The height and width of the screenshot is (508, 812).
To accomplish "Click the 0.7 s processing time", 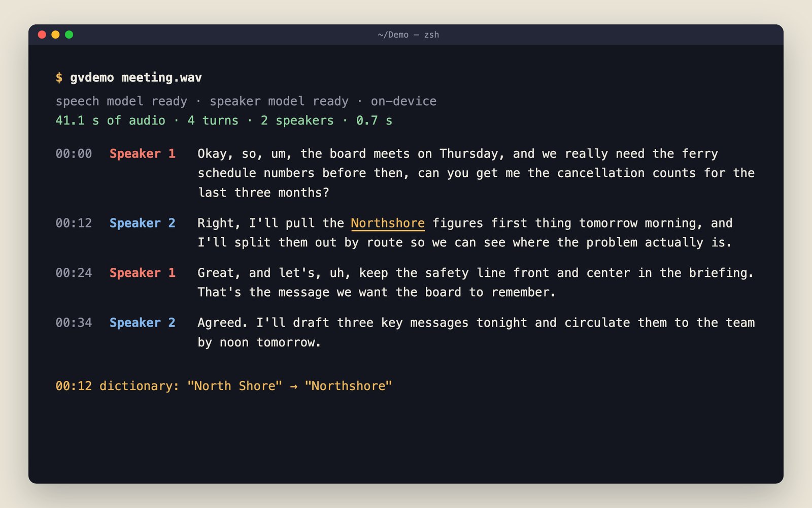I will tap(374, 120).
